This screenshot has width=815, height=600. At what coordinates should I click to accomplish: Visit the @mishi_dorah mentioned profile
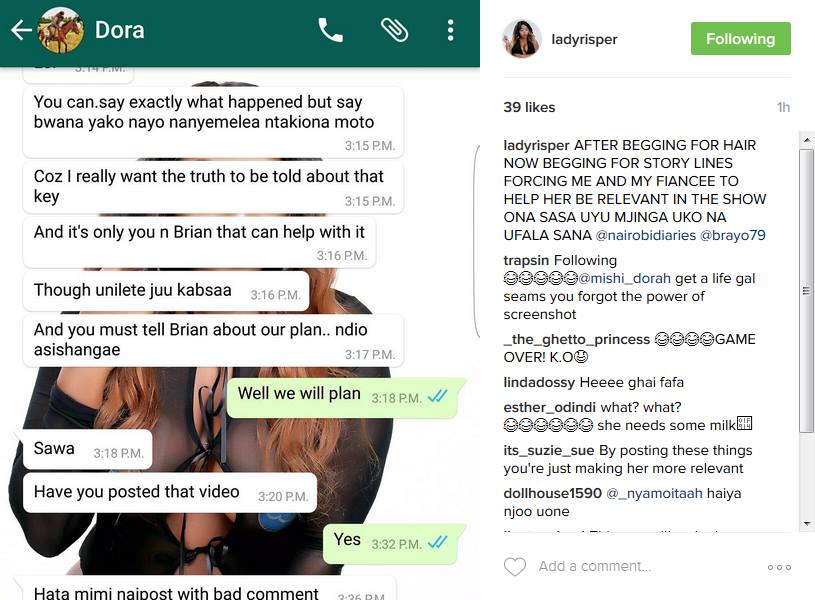[x=624, y=278]
